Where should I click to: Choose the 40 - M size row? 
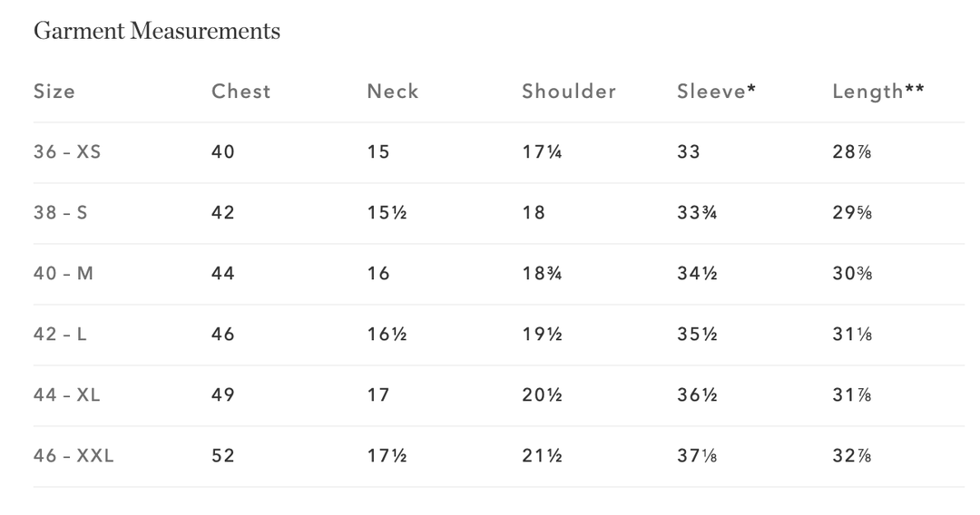tap(64, 274)
